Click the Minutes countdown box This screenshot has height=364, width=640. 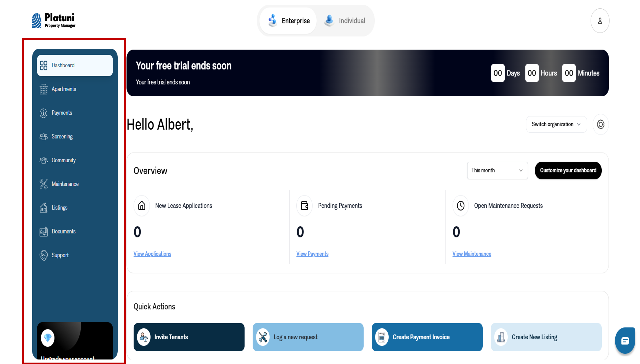click(x=569, y=73)
